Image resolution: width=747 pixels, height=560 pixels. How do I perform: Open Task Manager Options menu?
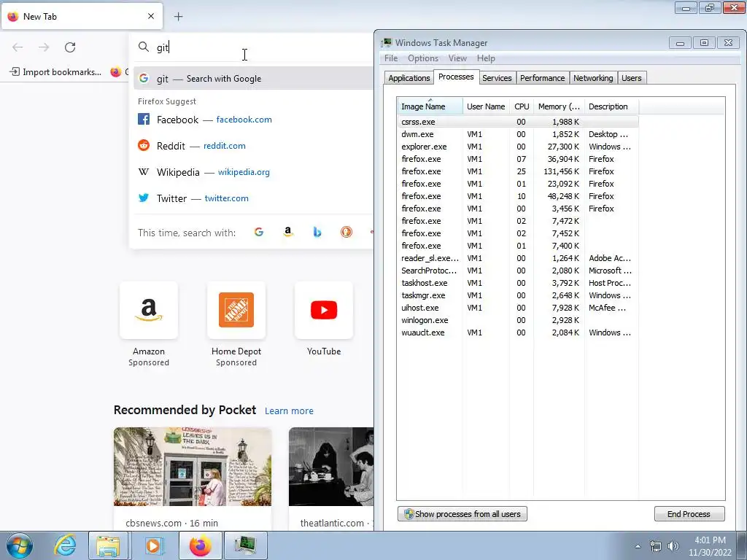(x=423, y=58)
